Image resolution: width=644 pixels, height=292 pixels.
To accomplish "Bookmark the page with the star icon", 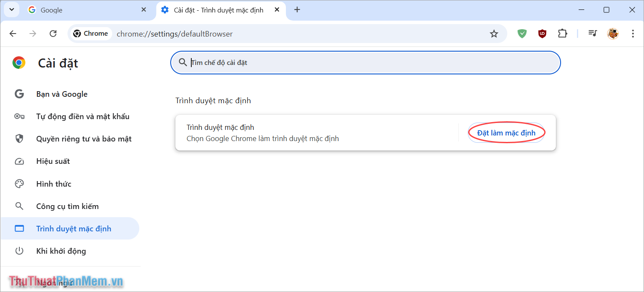I will point(494,33).
